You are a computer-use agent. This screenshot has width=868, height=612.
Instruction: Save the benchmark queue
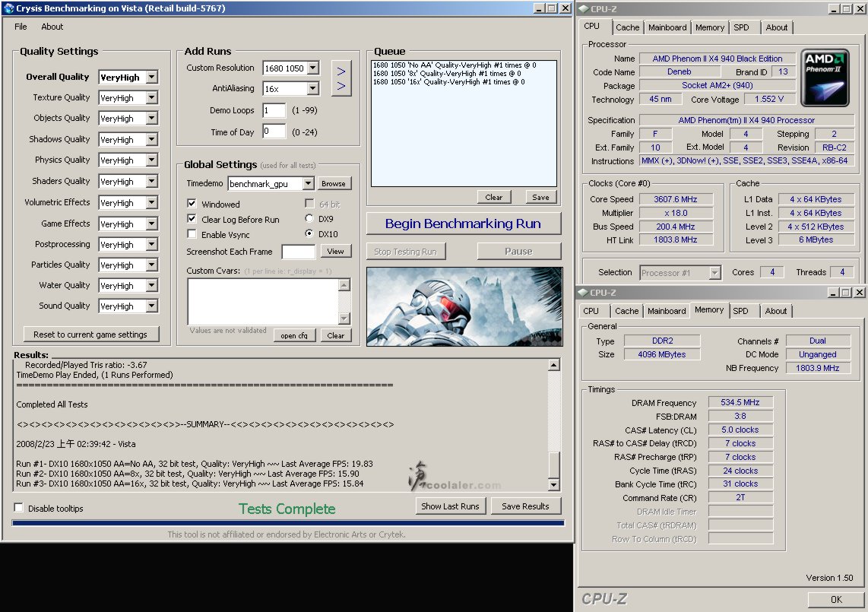click(540, 197)
